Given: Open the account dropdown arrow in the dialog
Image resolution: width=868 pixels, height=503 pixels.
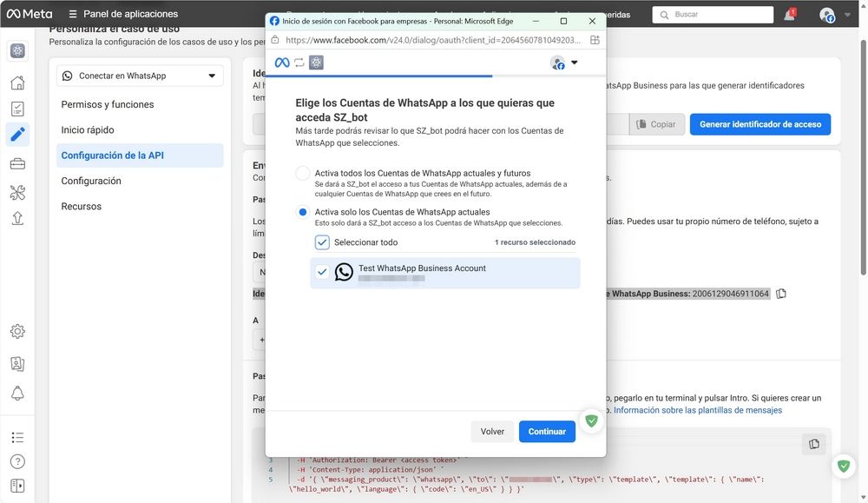Looking at the screenshot, I should [573, 62].
